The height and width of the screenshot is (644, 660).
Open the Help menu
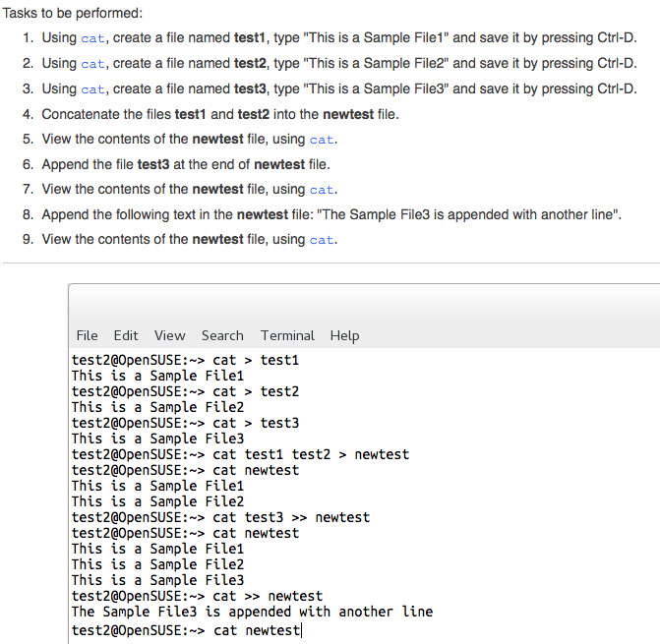click(344, 335)
